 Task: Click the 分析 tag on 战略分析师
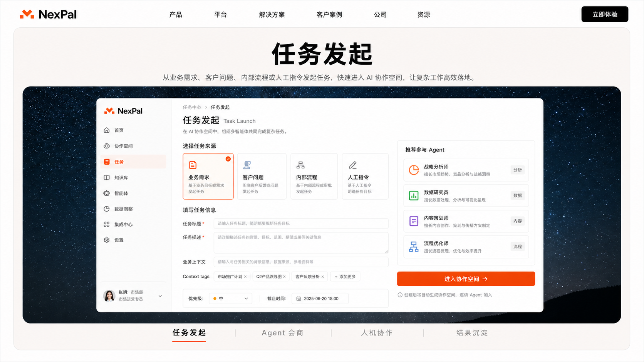tap(518, 170)
